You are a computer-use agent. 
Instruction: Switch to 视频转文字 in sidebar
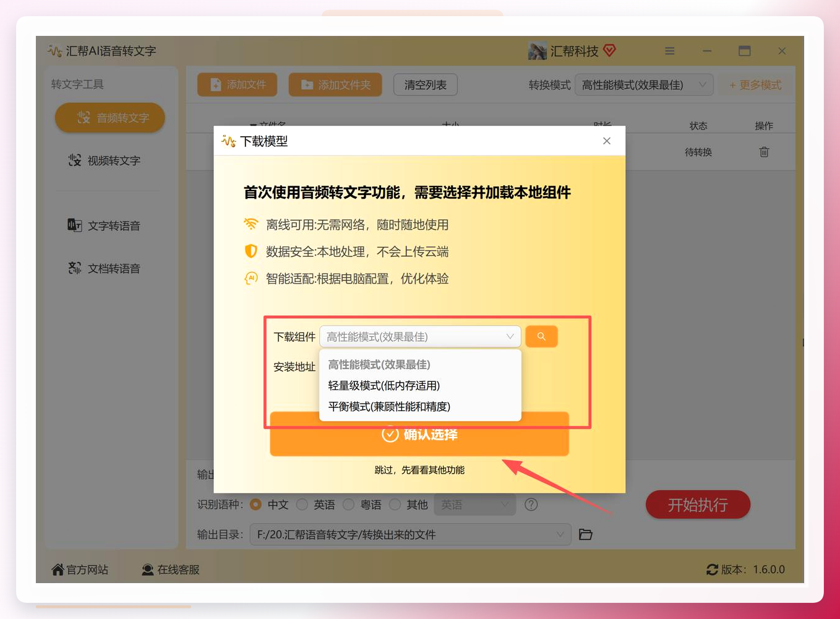tap(105, 161)
